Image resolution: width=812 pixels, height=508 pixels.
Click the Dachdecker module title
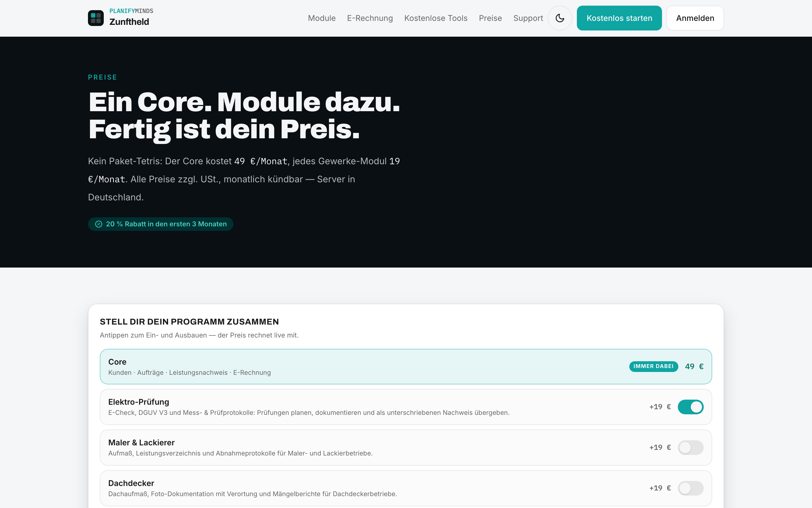pyautogui.click(x=131, y=483)
